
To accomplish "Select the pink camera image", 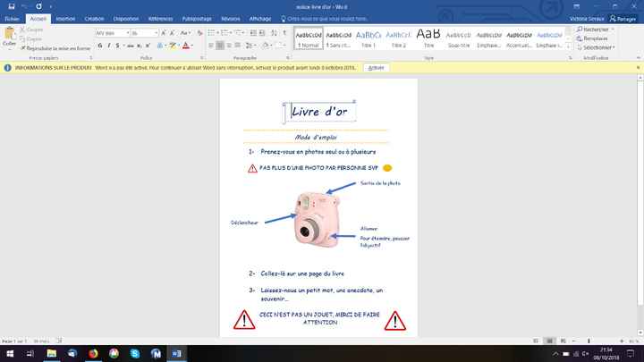I will tap(317, 219).
